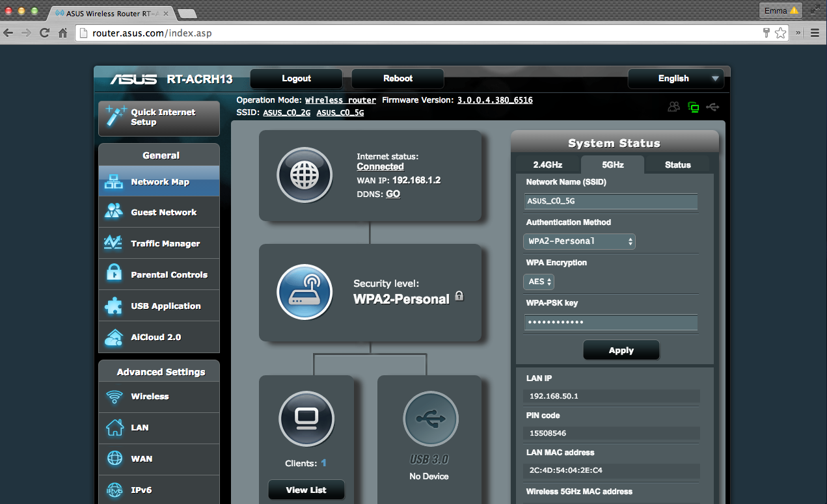The image size is (827, 504).
Task: Click the browser back arrow
Action: pyautogui.click(x=8, y=33)
